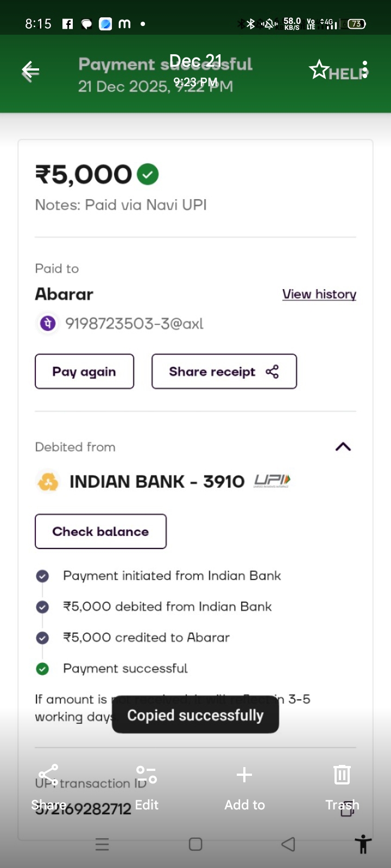391x868 pixels.
Task: Tap the UPI logo next to bank name
Action: coord(272,481)
